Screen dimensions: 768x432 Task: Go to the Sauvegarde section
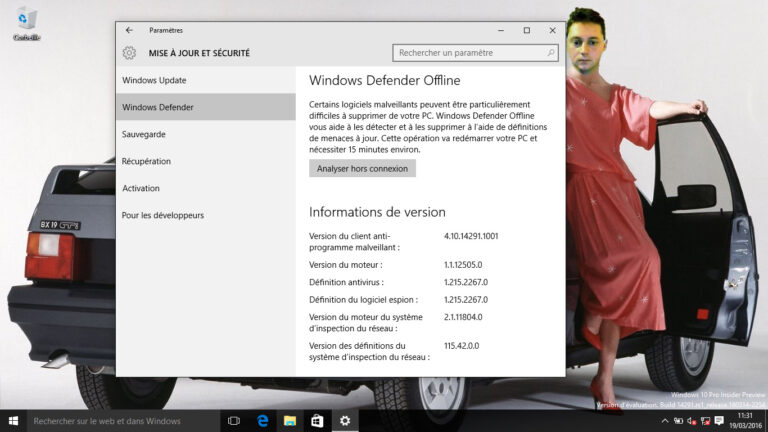pyautogui.click(x=144, y=134)
